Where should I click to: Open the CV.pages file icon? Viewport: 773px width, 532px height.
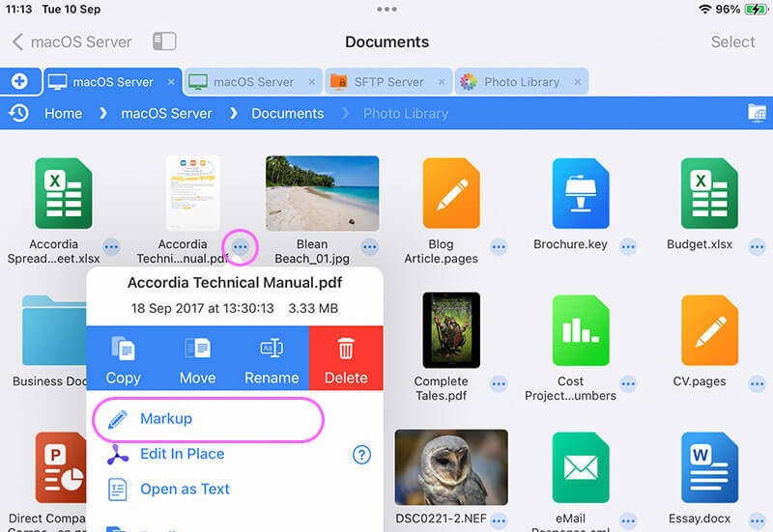(709, 330)
